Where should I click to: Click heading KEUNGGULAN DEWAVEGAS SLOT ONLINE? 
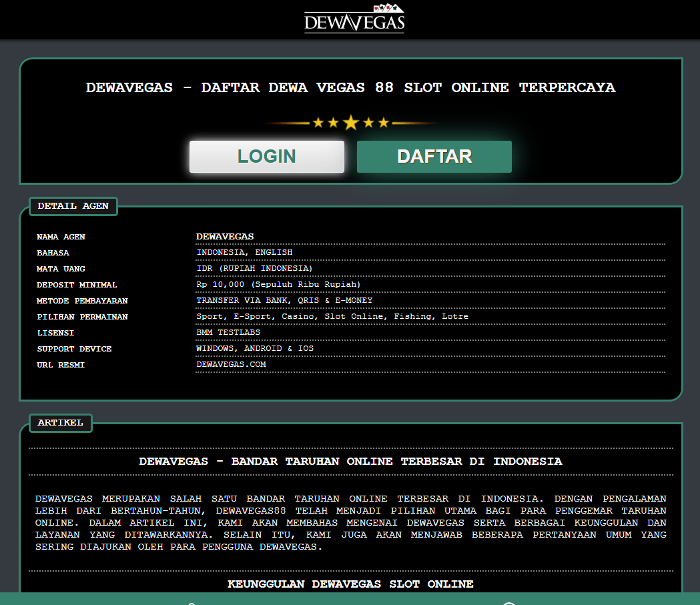click(x=350, y=584)
